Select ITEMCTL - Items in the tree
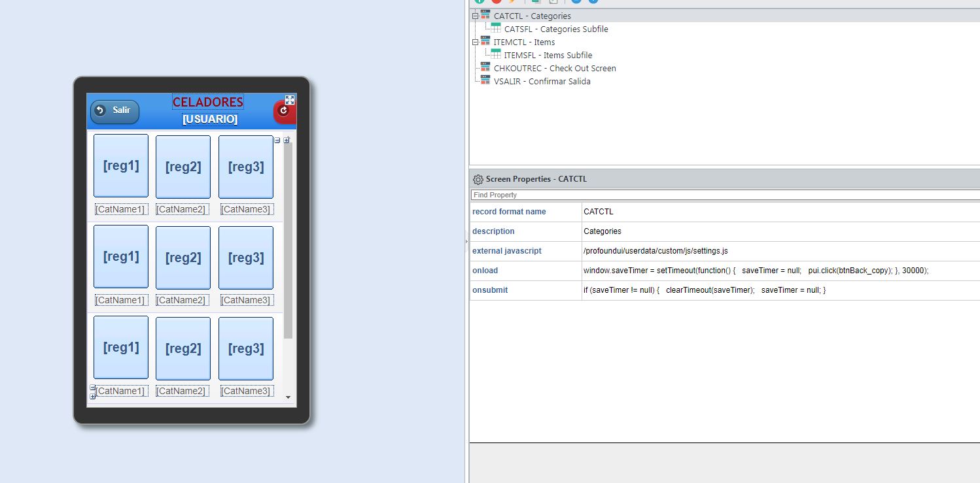This screenshot has width=980, height=483. click(524, 42)
